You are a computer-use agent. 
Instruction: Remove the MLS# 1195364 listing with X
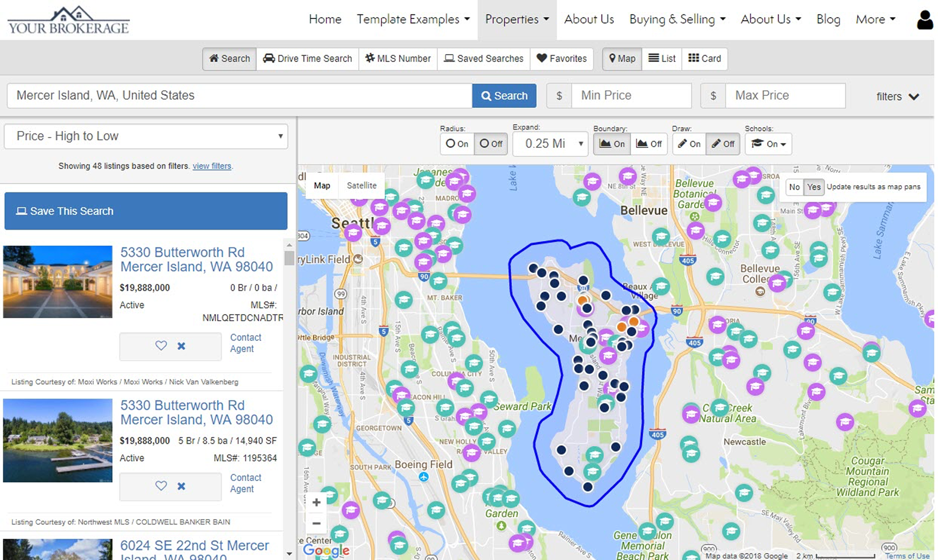coord(181,486)
